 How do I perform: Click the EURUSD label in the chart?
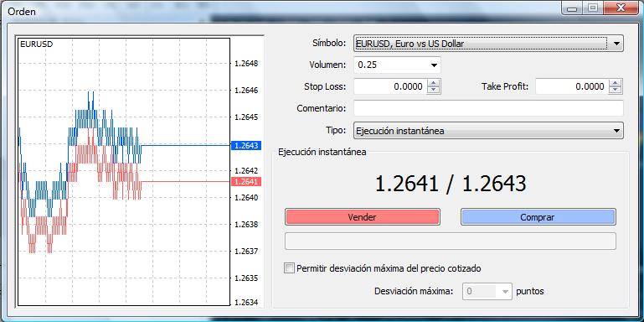point(37,44)
